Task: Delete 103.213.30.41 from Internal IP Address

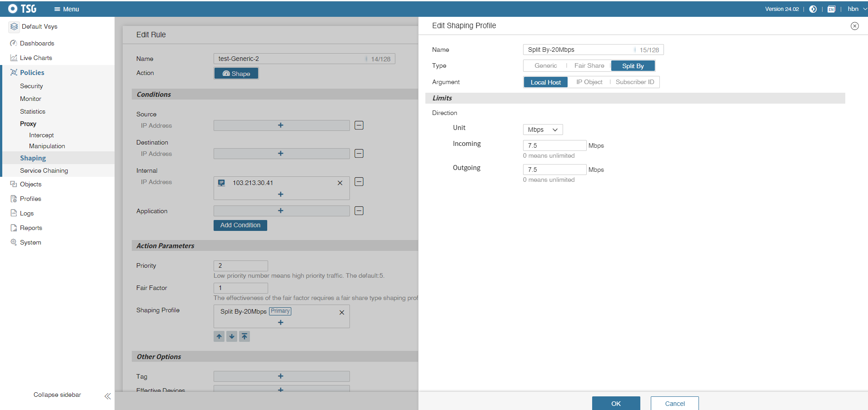Action: [340, 183]
